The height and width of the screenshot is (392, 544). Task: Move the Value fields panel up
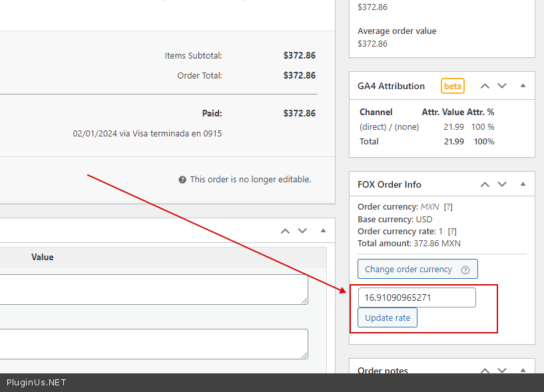pos(285,231)
